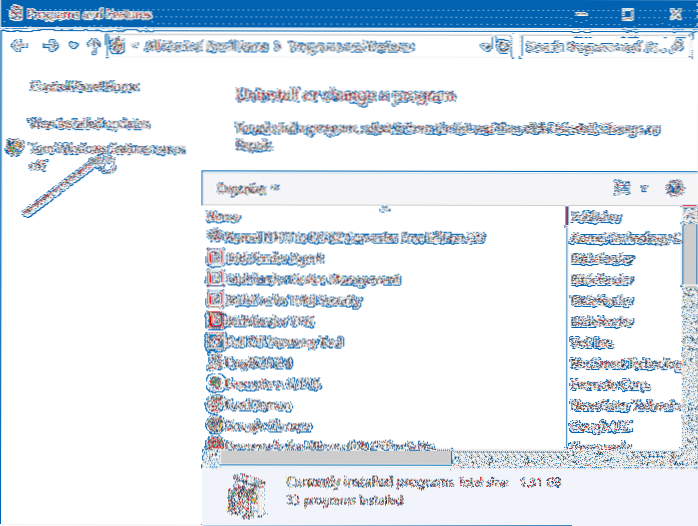Go back using the Back arrow
The height and width of the screenshot is (526, 698).
20,45
